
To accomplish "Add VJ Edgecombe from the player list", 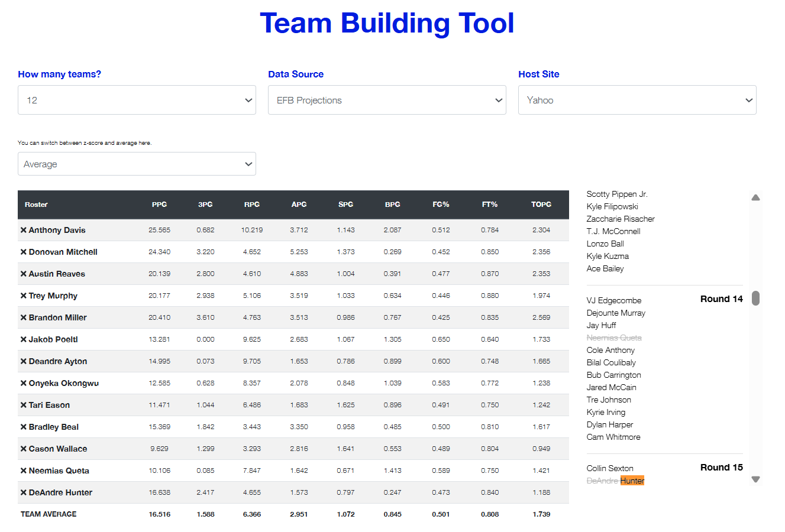I will tap(613, 300).
